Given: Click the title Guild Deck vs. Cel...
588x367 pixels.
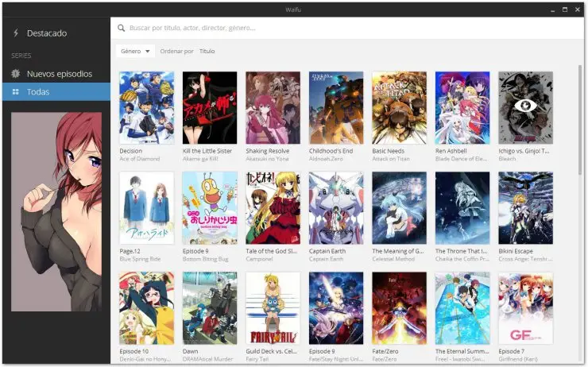Looking at the screenshot, I should tap(271, 351).
